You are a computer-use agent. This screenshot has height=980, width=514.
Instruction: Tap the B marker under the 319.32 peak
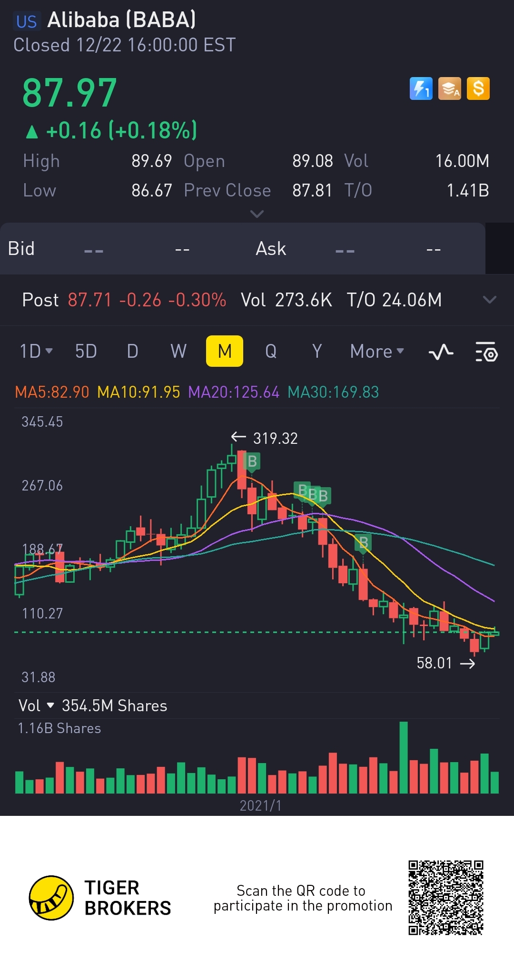(x=252, y=461)
